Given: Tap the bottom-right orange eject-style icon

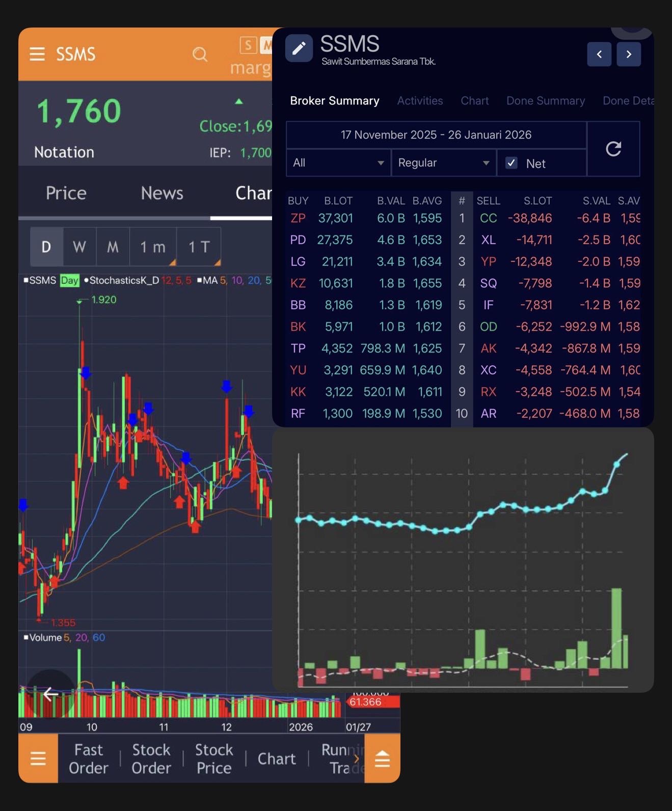Looking at the screenshot, I should tap(382, 759).
